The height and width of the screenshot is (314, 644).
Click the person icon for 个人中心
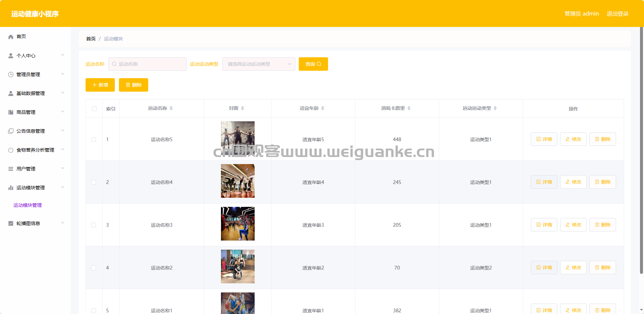coord(11,56)
